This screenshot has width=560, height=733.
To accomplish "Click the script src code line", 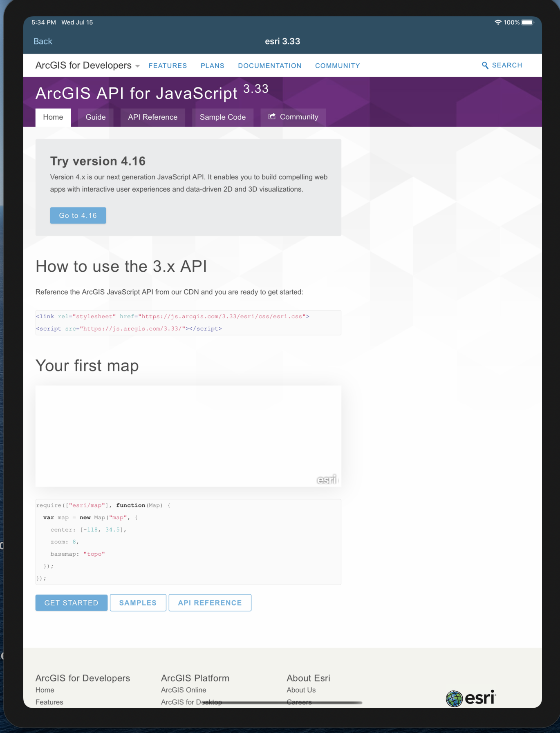I will click(129, 329).
